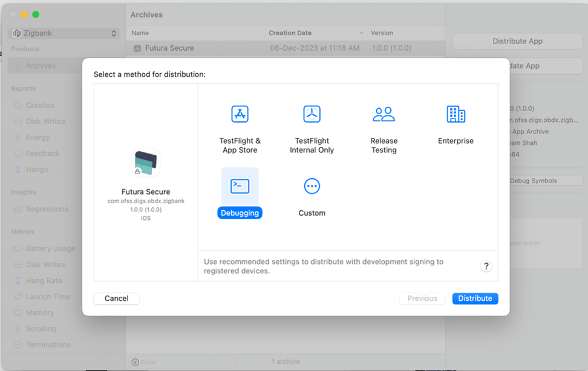Image resolution: width=588 pixels, height=371 pixels.
Task: Click the Battery Usage battery icon
Action: (x=18, y=248)
